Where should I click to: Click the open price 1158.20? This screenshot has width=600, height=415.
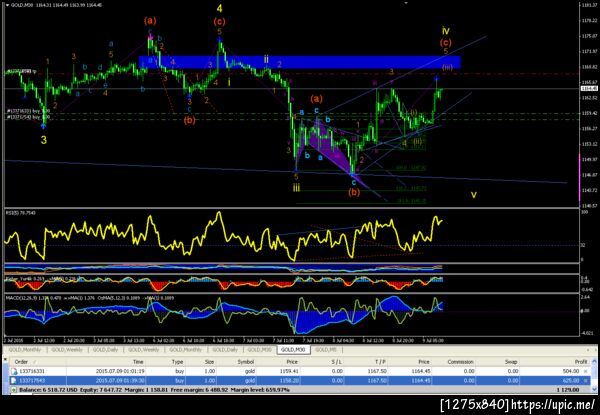click(289, 381)
